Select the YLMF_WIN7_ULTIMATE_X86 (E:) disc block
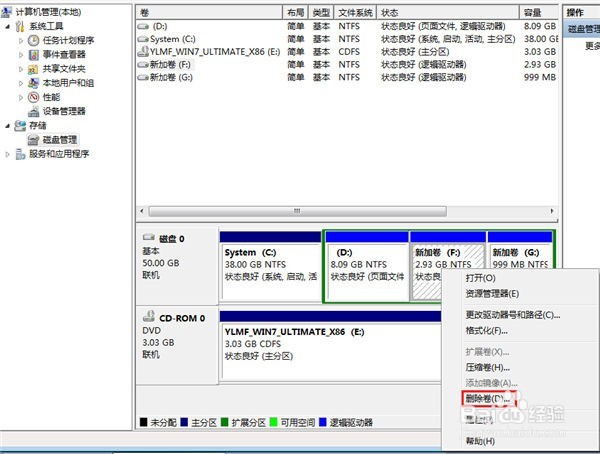Screen dimensions: 600x454 [x=331, y=346]
